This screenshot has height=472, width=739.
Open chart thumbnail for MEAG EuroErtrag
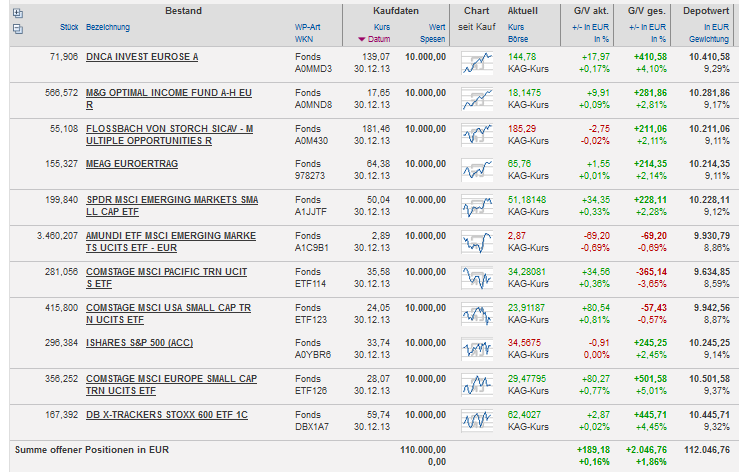[477, 170]
